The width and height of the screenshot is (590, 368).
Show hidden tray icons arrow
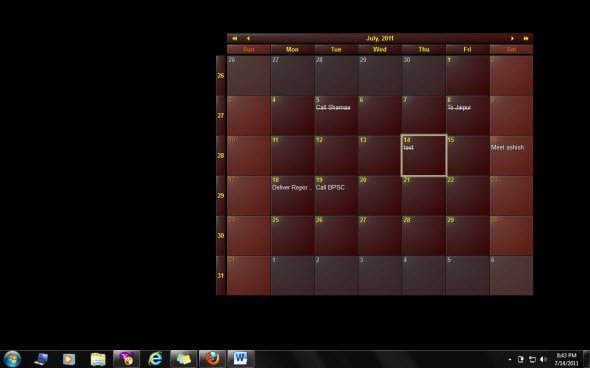pos(510,360)
